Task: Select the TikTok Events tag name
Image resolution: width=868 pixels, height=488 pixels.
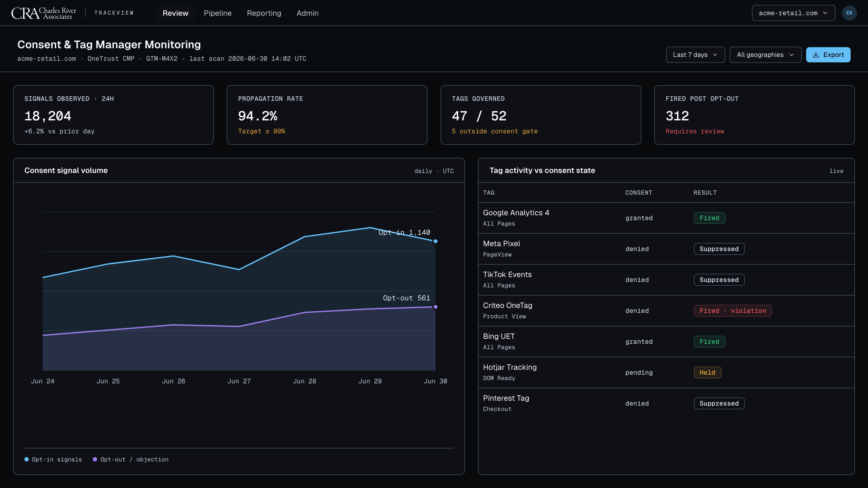Action: pos(507,275)
